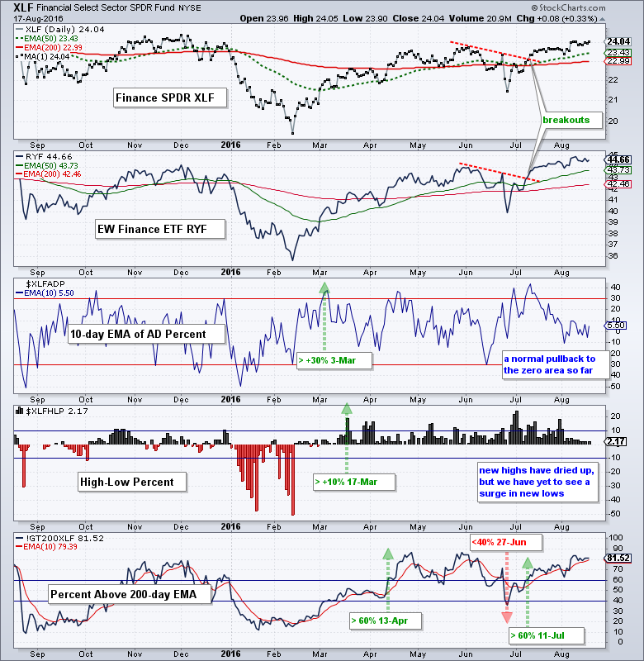This screenshot has width=644, height=661.
Task: Click the green breakouts annotation box
Action: point(571,120)
